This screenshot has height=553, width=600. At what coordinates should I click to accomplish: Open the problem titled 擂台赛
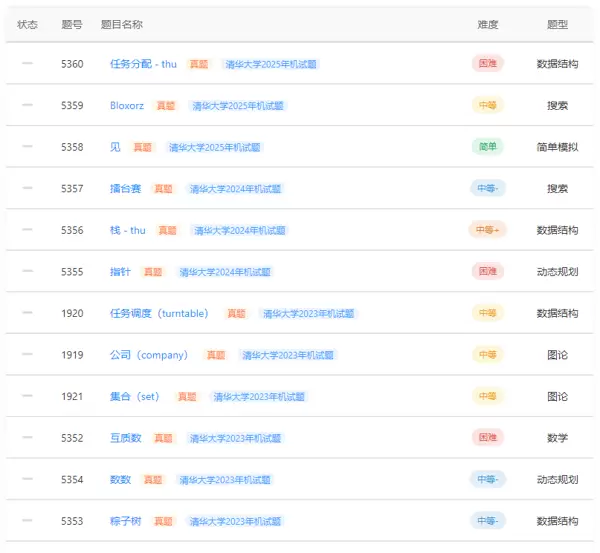click(x=125, y=188)
